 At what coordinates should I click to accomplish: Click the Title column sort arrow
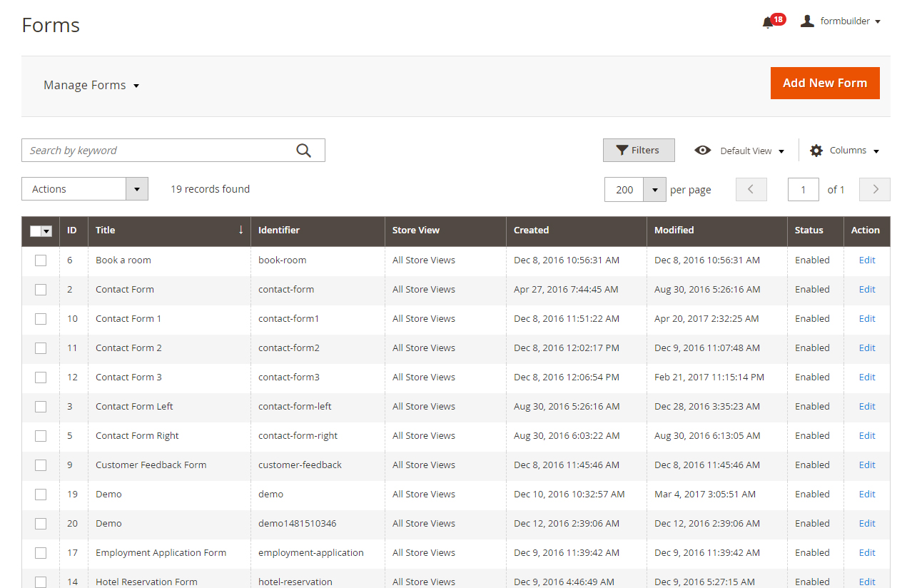click(x=240, y=230)
